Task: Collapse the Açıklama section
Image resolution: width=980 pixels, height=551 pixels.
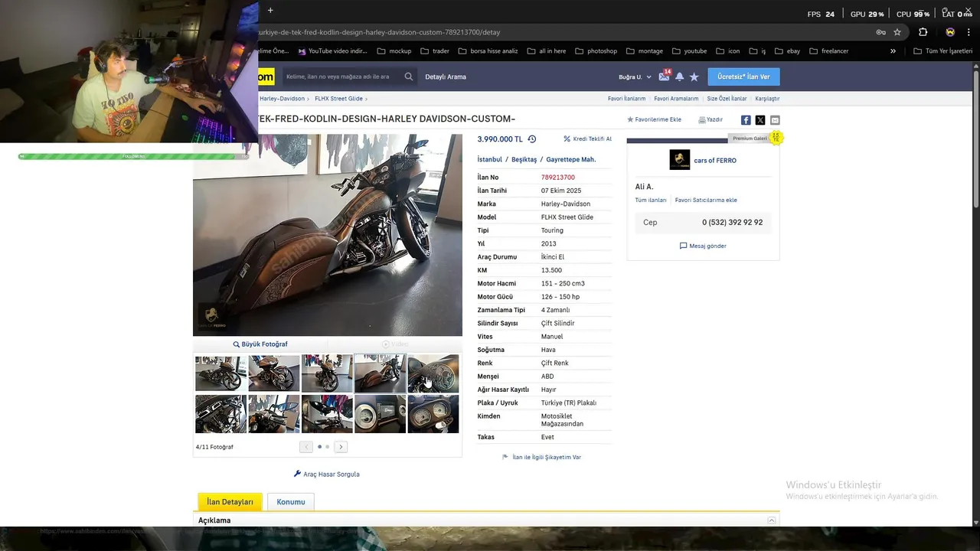Action: [x=772, y=520]
